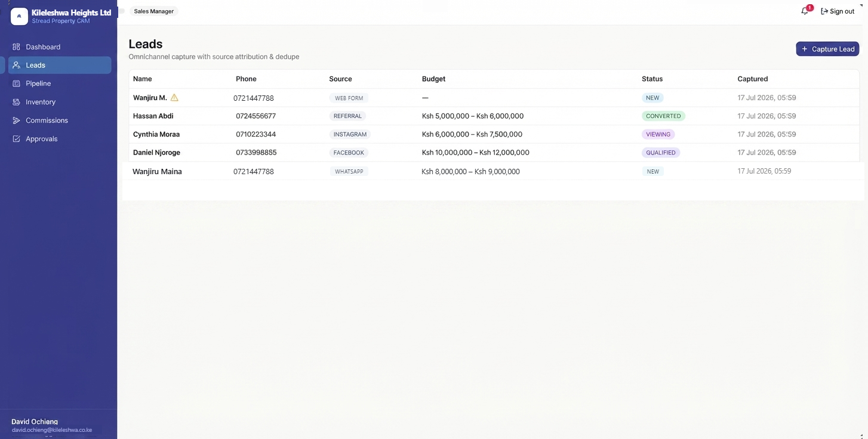Image resolution: width=868 pixels, height=439 pixels.
Task: Click the Source column header
Action: coord(340,79)
